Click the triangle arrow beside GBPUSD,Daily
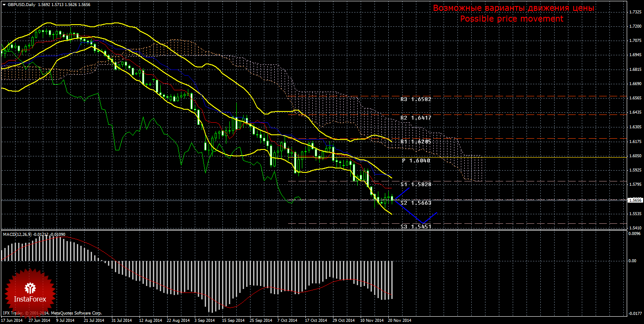Image resolution: width=644 pixels, height=324 pixels. [4, 5]
